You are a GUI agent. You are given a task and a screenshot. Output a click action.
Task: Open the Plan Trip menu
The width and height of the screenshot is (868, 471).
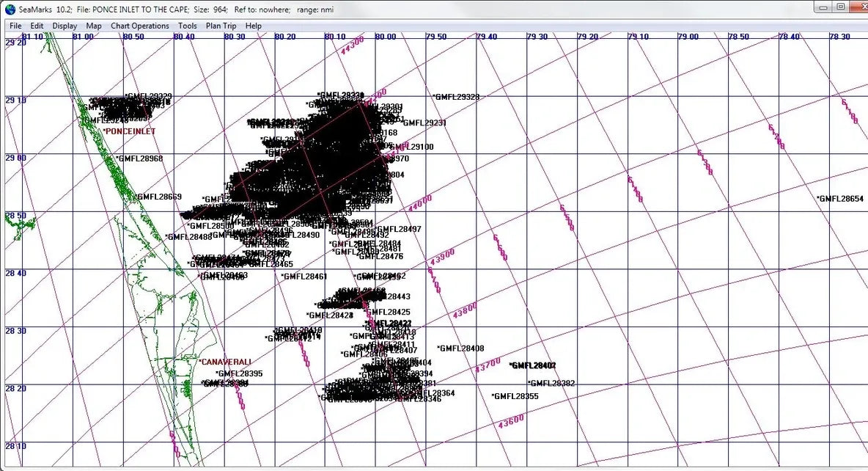(221, 26)
